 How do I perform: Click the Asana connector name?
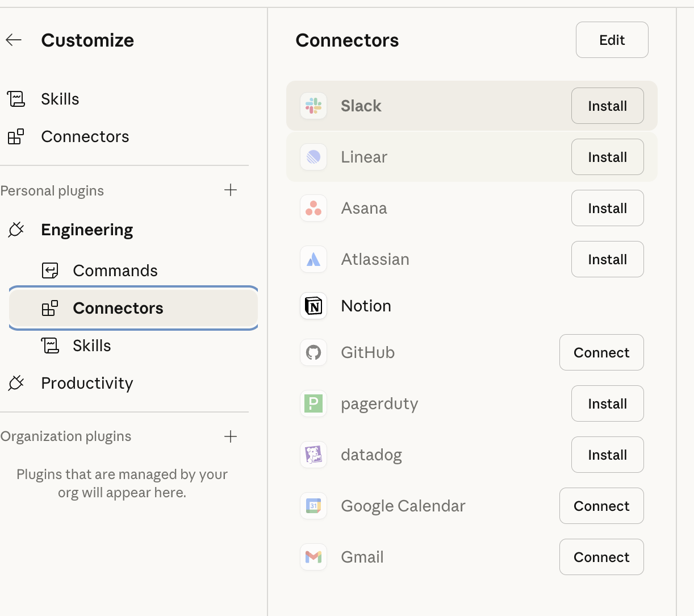click(x=364, y=208)
